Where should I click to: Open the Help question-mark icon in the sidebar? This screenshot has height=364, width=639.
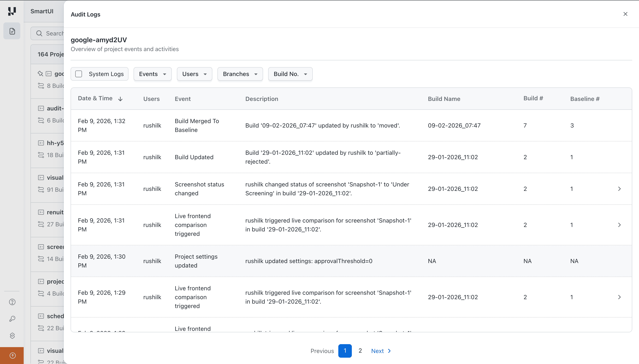coord(12,302)
